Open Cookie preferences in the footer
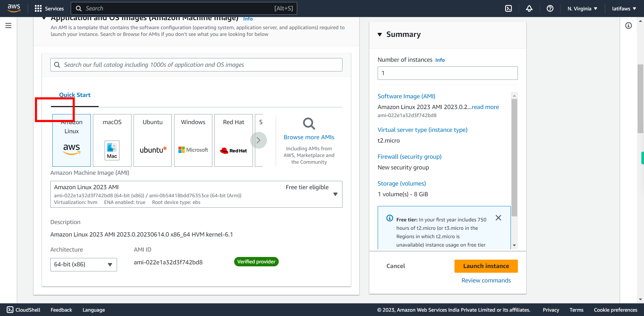The width and height of the screenshot is (644, 316). click(x=615, y=310)
